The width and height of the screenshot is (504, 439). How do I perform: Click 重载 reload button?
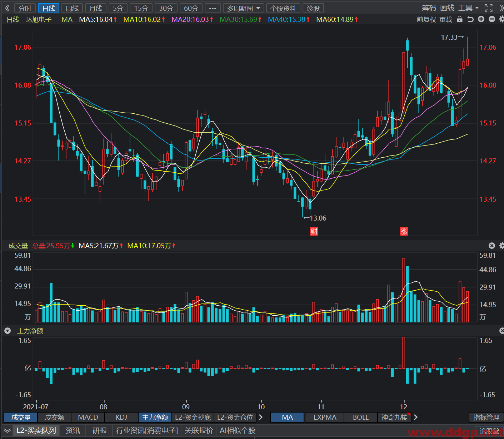click(x=446, y=19)
